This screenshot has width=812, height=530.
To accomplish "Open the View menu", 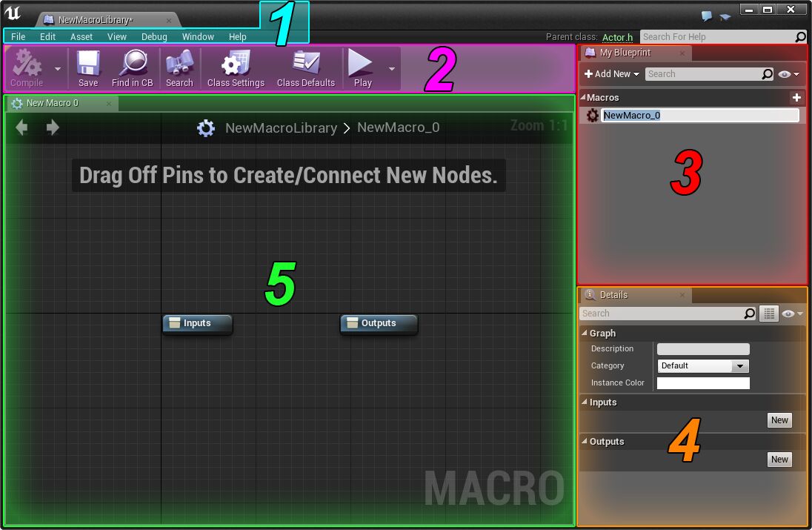I will click(117, 37).
